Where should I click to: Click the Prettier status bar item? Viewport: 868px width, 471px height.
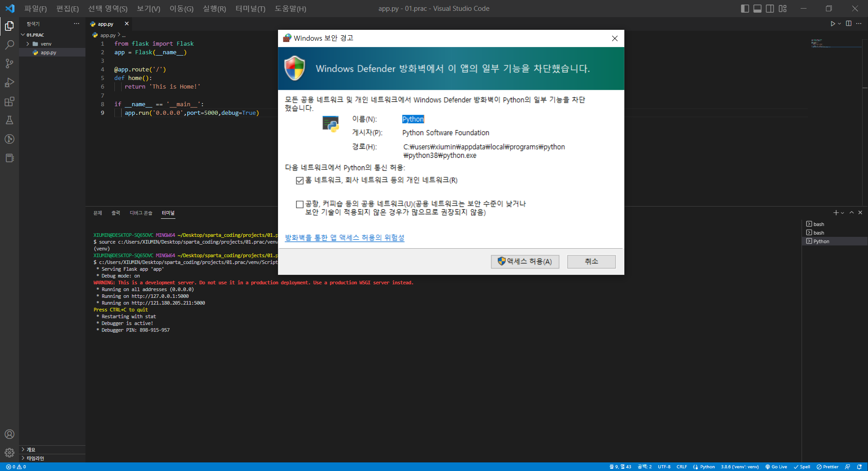(827, 467)
